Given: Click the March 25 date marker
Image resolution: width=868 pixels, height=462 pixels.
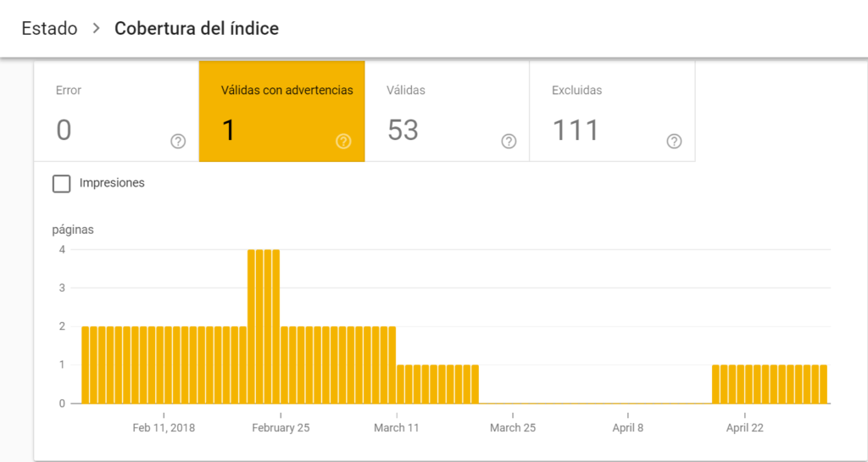Looking at the screenshot, I should tap(512, 428).
